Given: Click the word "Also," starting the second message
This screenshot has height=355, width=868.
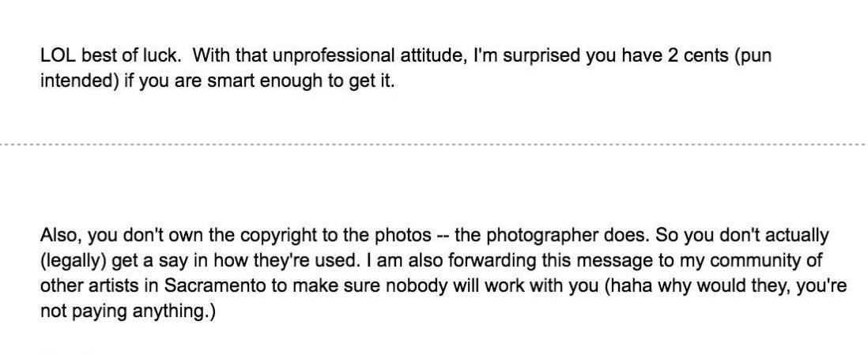Looking at the screenshot, I should click(x=62, y=236).
